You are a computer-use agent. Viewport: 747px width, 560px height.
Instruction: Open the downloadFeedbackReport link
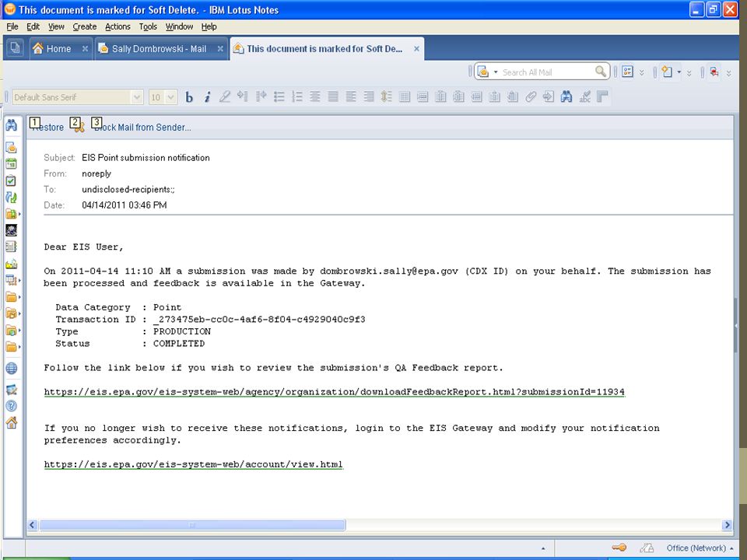[x=335, y=392]
